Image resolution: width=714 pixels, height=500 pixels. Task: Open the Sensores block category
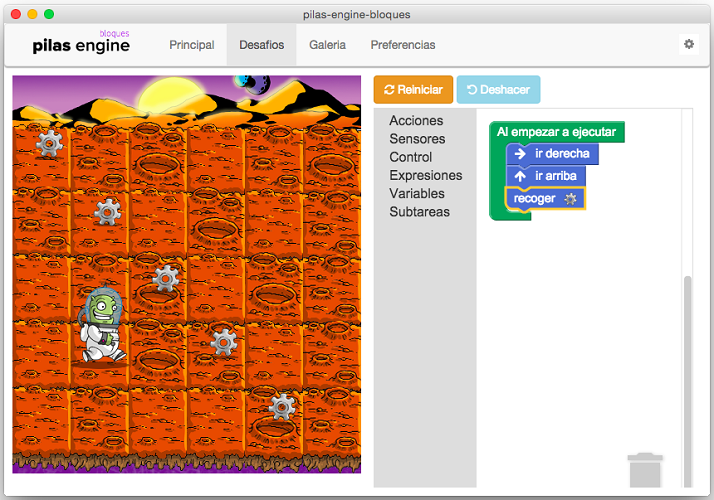(417, 139)
